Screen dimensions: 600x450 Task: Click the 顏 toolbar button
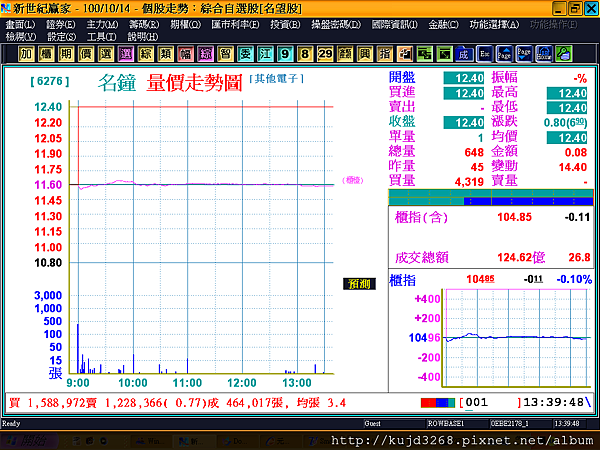point(345,54)
